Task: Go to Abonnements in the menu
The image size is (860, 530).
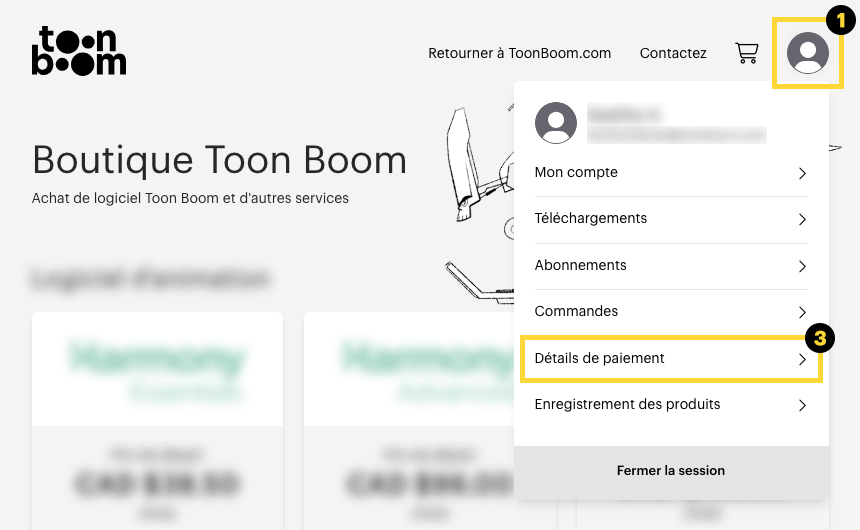Action: coord(671,266)
